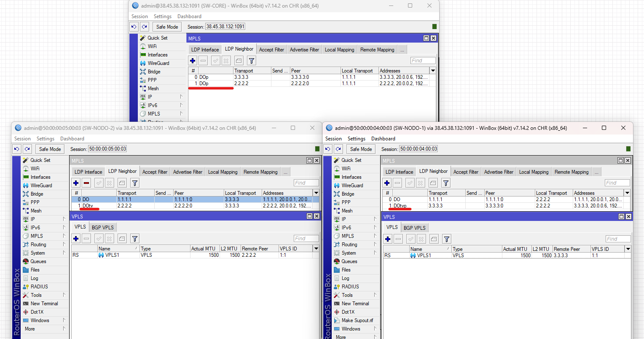The width and height of the screenshot is (644, 339).
Task: Open the filter funnel icon in SW-CORE's LDP Neighbor toolbar
Action: [x=251, y=60]
